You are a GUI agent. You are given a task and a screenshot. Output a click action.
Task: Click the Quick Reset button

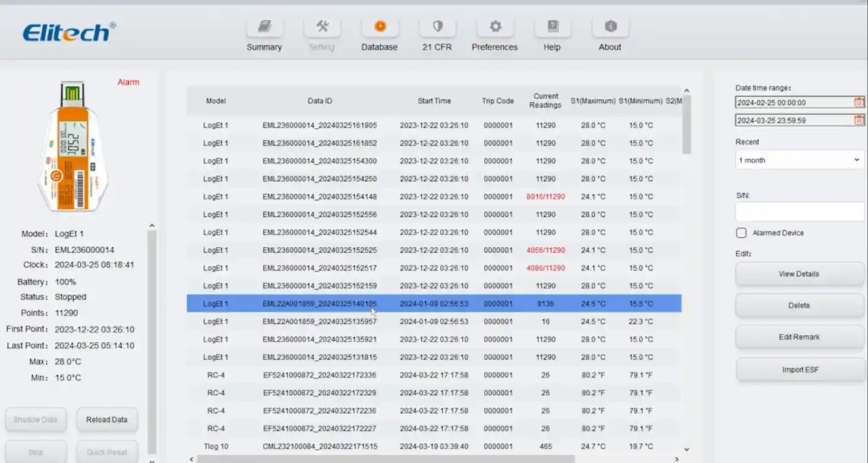click(x=107, y=452)
